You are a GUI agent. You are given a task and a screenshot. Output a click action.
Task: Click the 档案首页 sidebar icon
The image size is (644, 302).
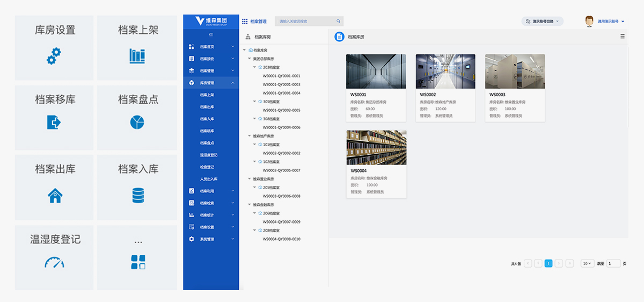coord(192,47)
